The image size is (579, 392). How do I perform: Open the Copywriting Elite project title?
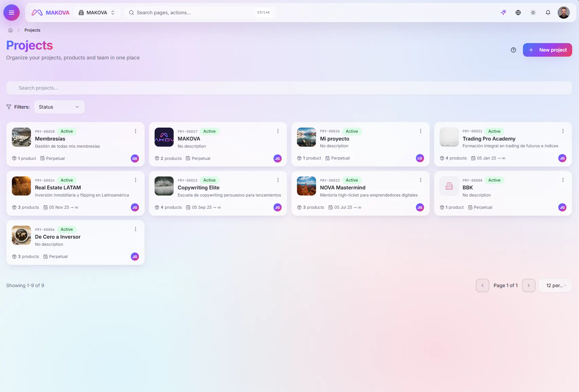198,188
